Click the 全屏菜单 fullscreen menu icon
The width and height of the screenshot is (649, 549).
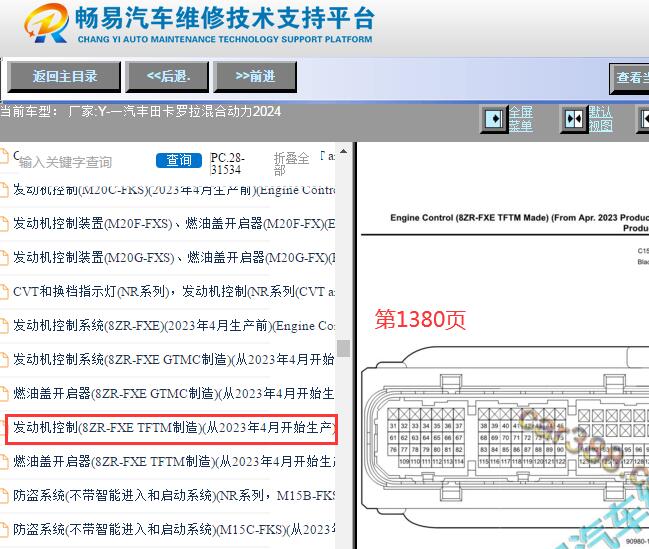coord(494,119)
